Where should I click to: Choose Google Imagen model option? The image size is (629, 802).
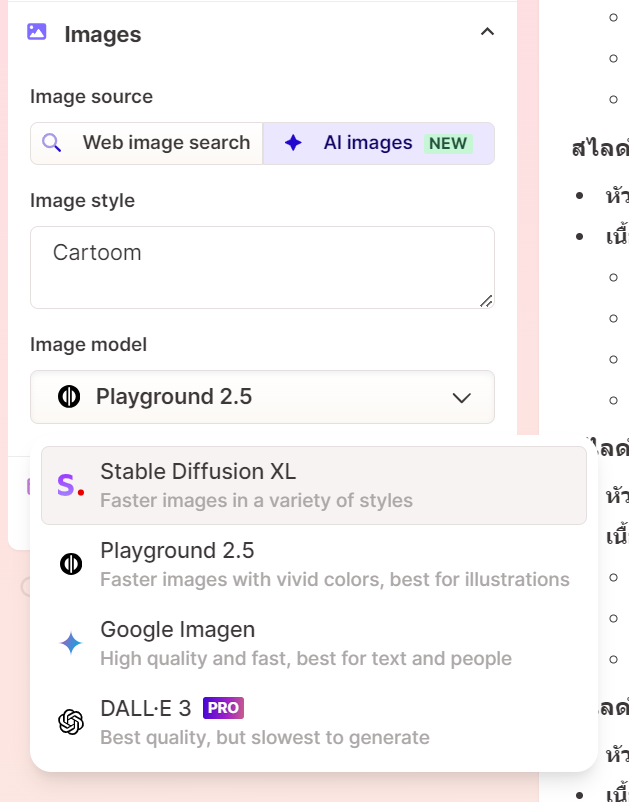tap(313, 643)
